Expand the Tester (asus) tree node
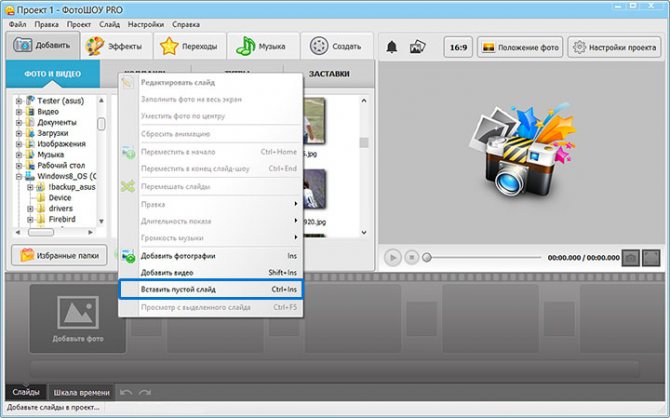 (18, 100)
